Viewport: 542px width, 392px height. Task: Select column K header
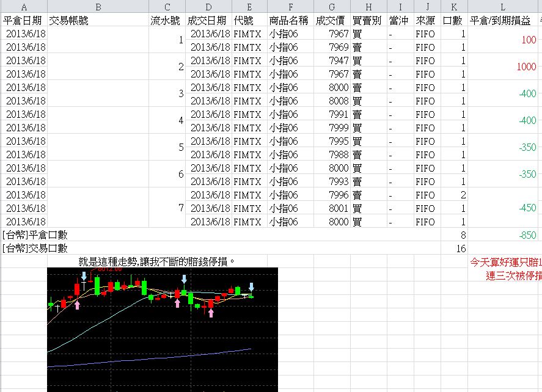[455, 7]
